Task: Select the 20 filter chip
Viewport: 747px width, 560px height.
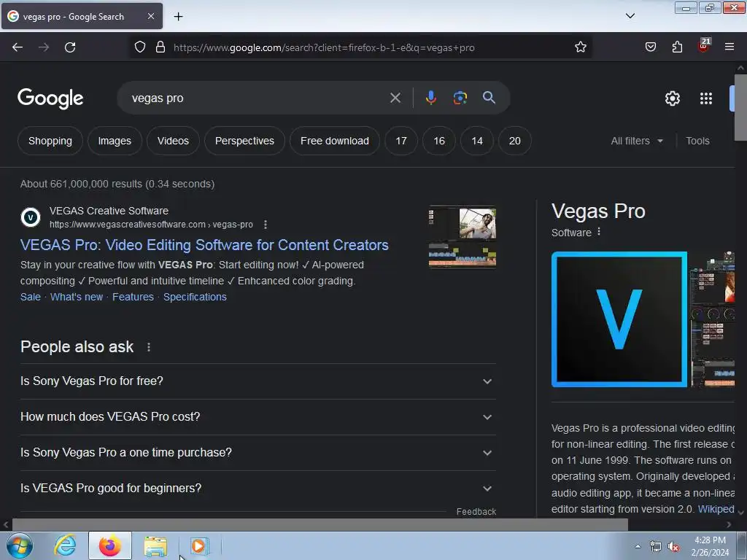Action: [x=514, y=141]
